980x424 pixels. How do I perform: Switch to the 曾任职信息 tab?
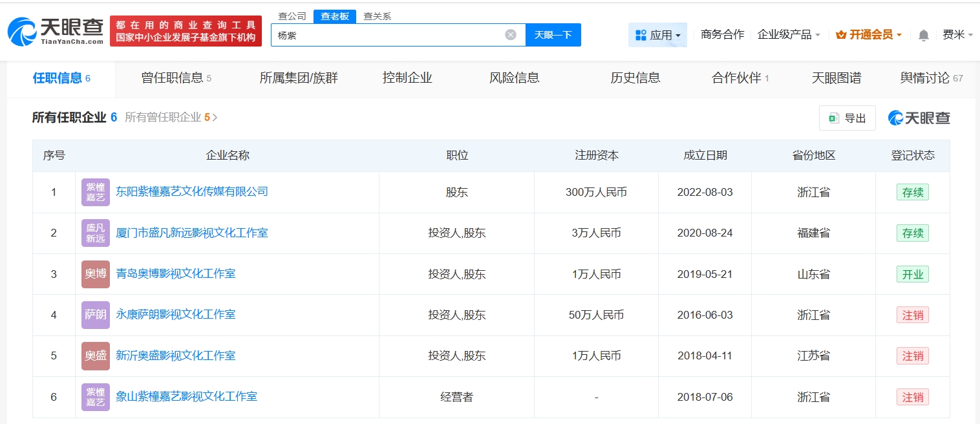(x=176, y=78)
